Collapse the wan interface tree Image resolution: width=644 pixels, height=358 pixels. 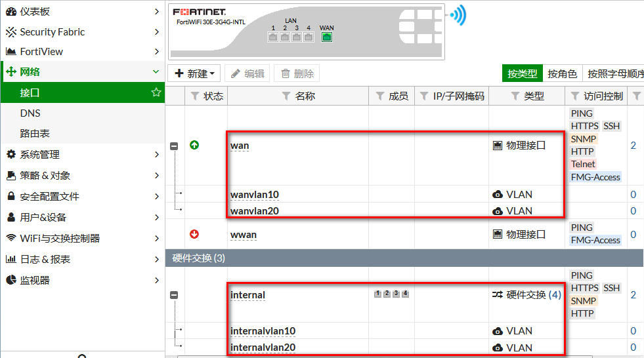click(174, 146)
